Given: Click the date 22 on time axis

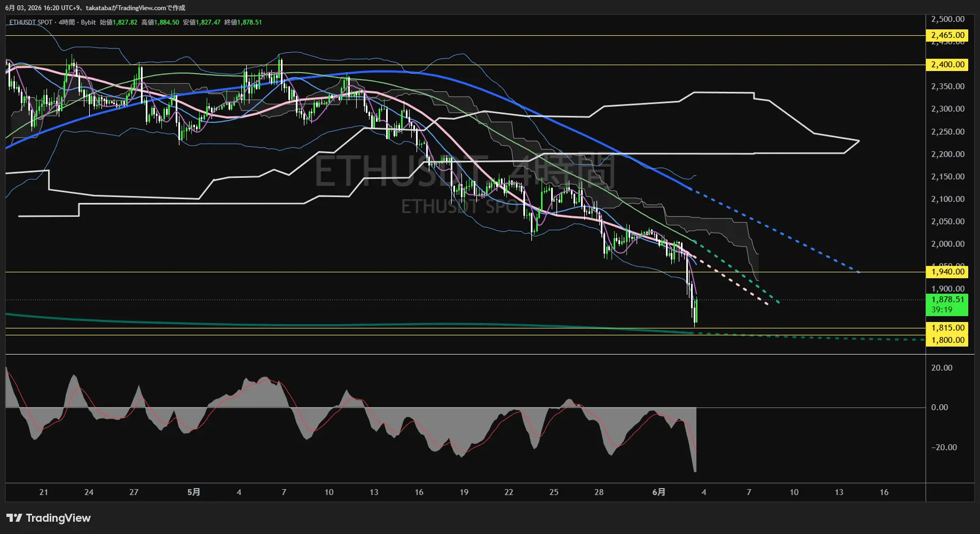Looking at the screenshot, I should 508,492.
